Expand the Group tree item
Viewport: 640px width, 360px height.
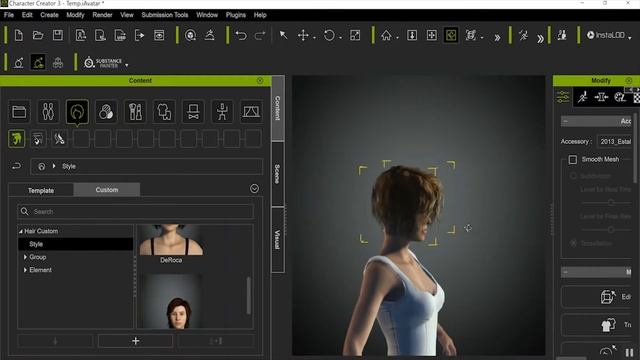25,257
